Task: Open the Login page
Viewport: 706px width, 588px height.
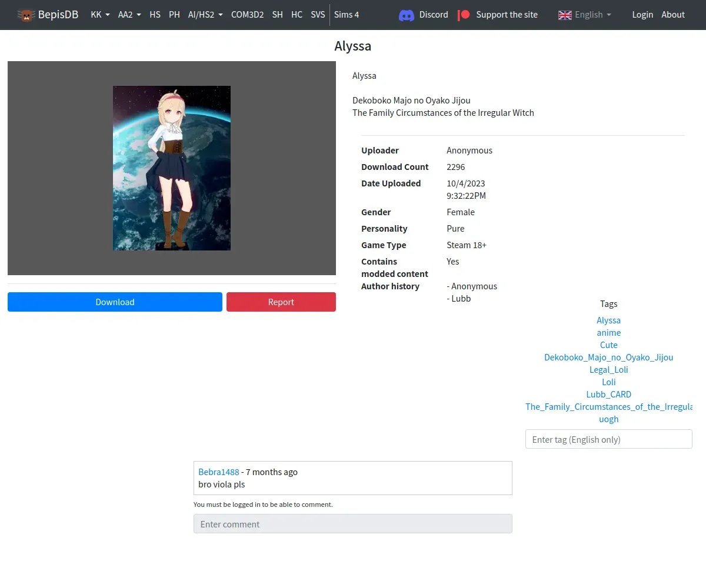Action: pyautogui.click(x=642, y=15)
